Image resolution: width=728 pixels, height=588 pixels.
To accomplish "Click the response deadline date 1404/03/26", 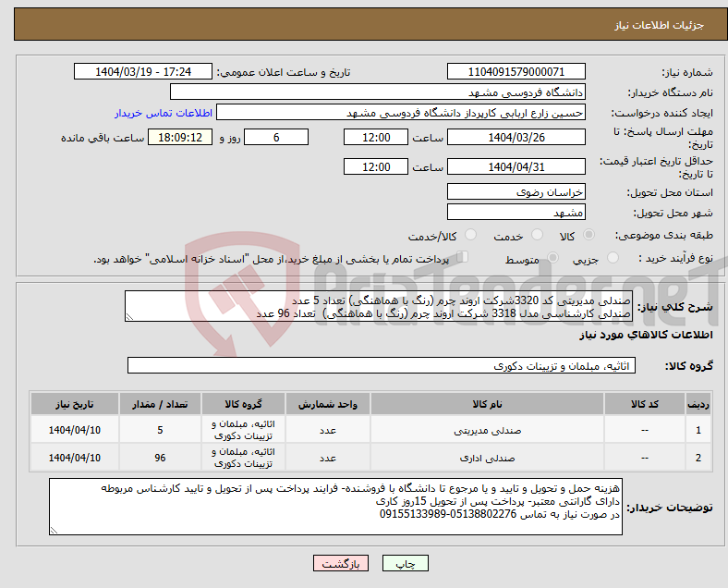I will pyautogui.click(x=516, y=138).
